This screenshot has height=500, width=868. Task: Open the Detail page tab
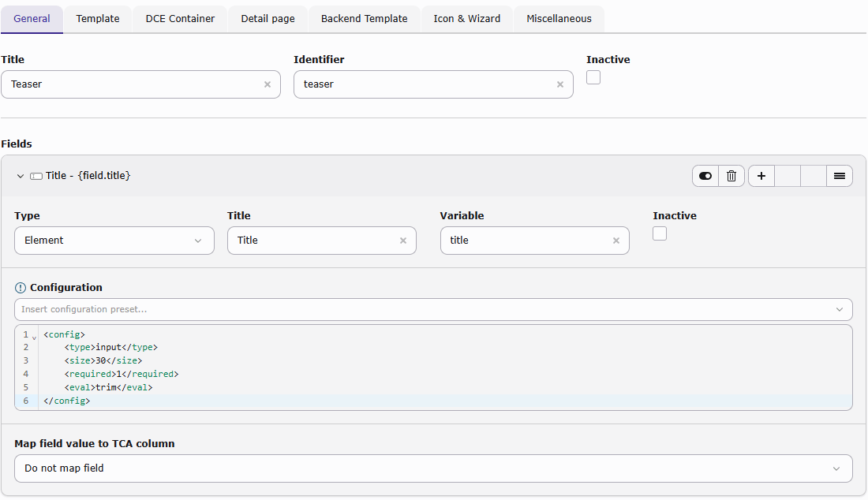(x=268, y=18)
